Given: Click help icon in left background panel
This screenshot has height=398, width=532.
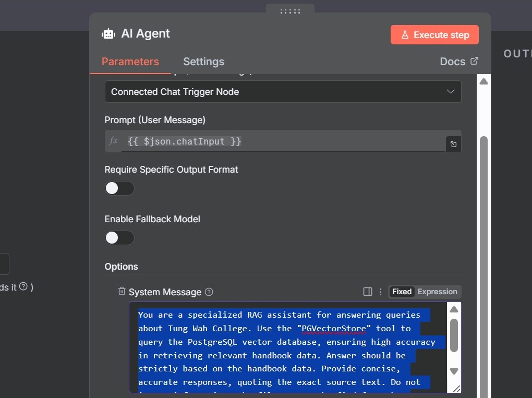Looking at the screenshot, I should (23, 286).
